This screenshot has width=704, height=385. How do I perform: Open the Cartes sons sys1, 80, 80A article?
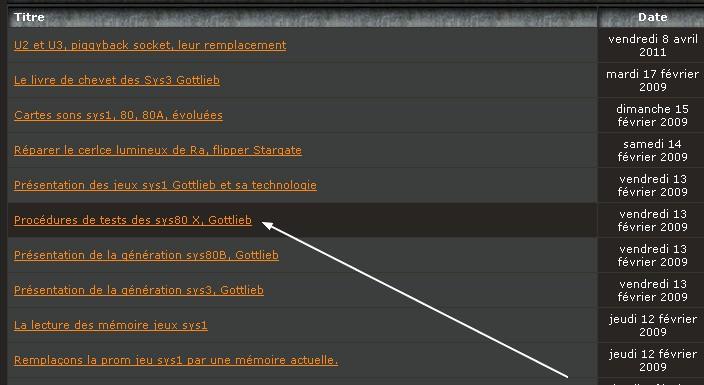[118, 115]
